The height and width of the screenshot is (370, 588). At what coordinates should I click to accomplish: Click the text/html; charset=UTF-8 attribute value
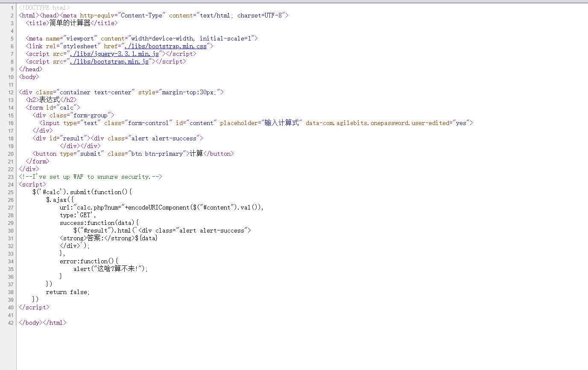pos(241,15)
